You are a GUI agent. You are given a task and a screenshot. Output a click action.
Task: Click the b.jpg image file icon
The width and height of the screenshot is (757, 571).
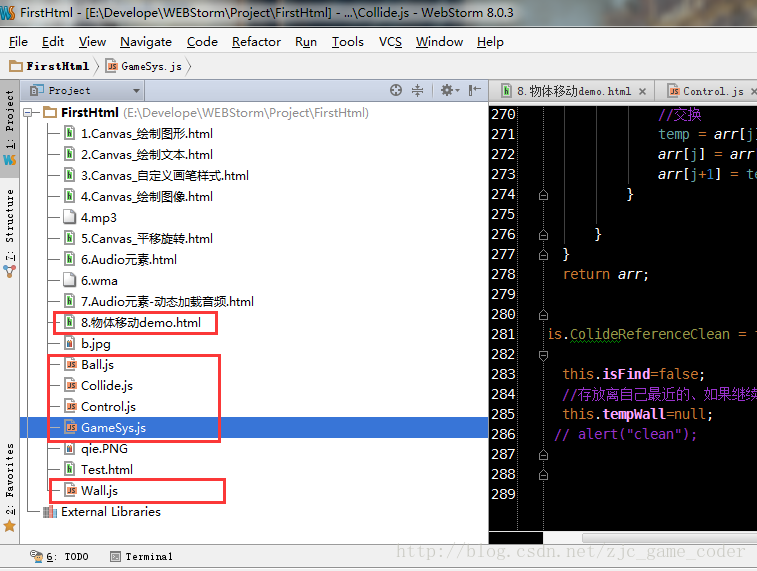[70, 343]
